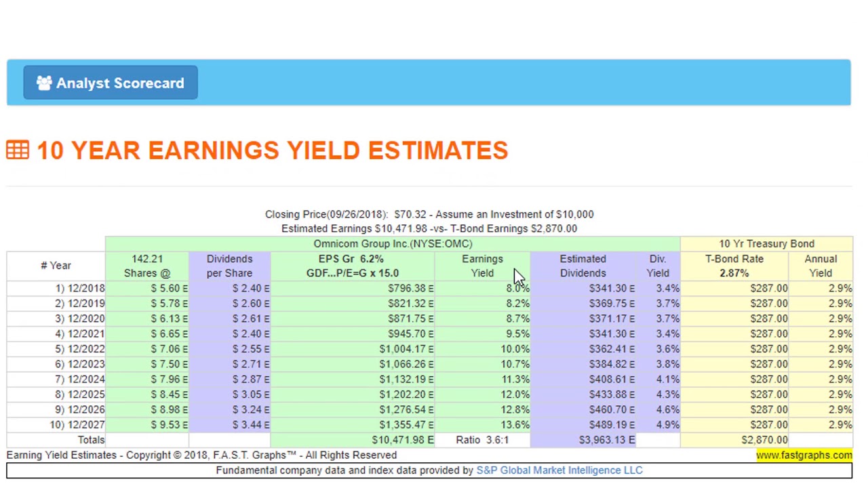Select EPS value '$ 5.60 E'
Viewport: 868px width, 488px height.
(x=169, y=288)
